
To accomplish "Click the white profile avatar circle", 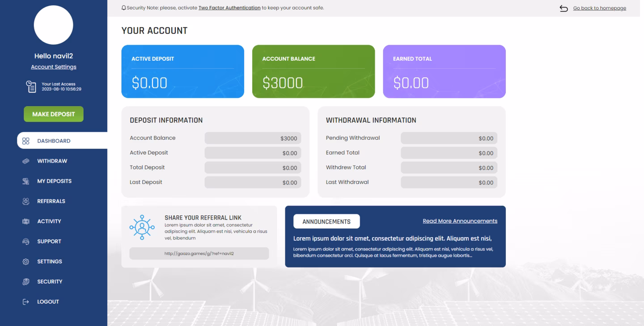I will (54, 25).
